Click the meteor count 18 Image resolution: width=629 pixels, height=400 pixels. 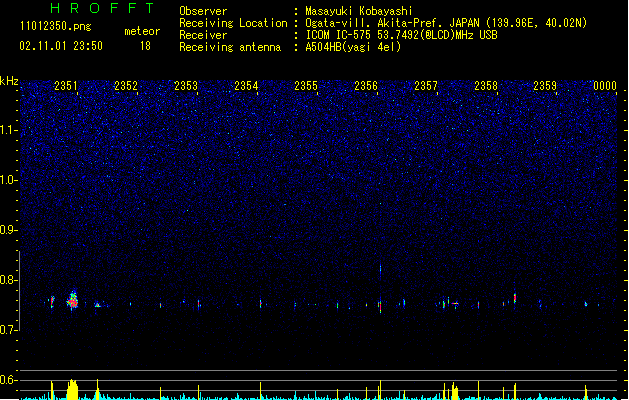145,46
